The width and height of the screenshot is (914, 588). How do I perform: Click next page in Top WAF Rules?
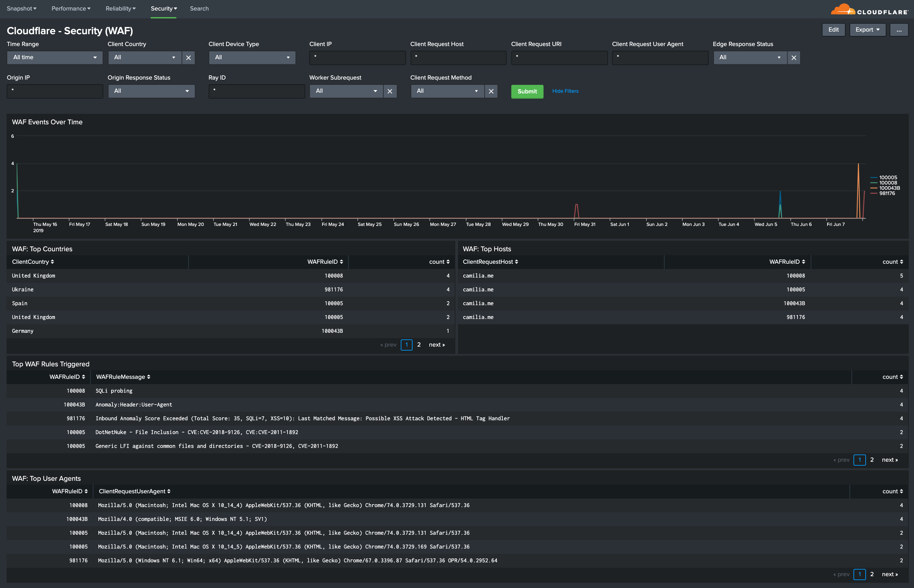891,459
